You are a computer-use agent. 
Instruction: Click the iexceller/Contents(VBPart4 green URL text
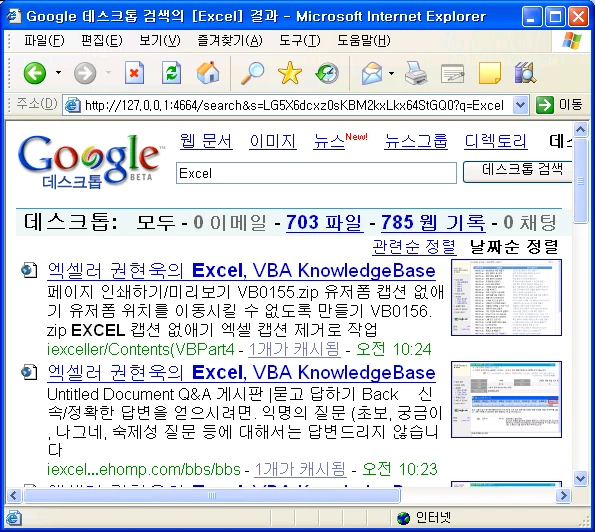[x=141, y=349]
